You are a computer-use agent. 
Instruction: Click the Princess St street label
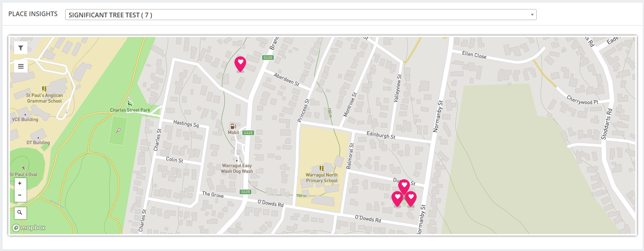pos(303,111)
